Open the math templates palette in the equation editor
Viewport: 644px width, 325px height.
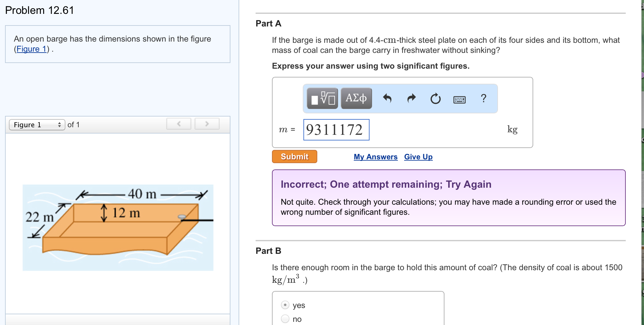[x=322, y=98]
